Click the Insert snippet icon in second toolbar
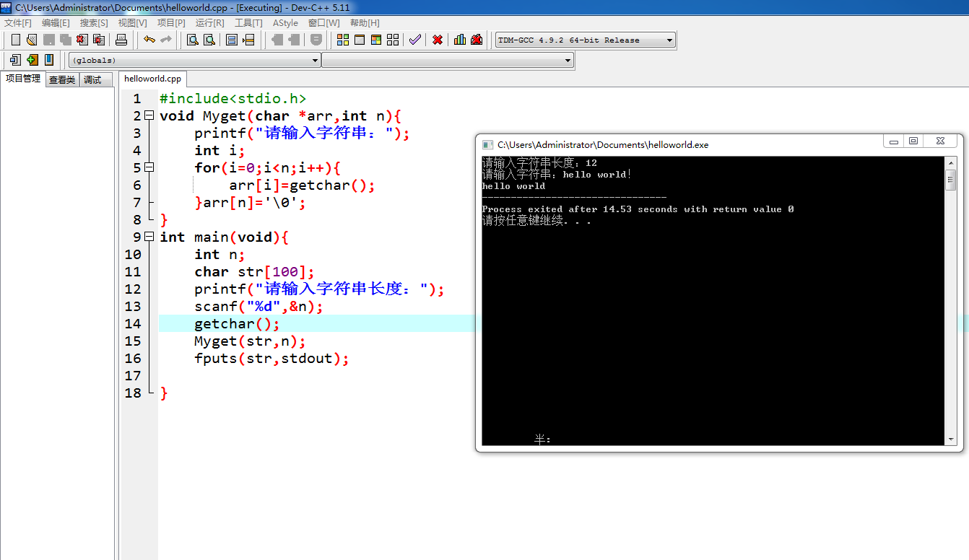Image resolution: width=969 pixels, height=560 pixels. coord(15,60)
